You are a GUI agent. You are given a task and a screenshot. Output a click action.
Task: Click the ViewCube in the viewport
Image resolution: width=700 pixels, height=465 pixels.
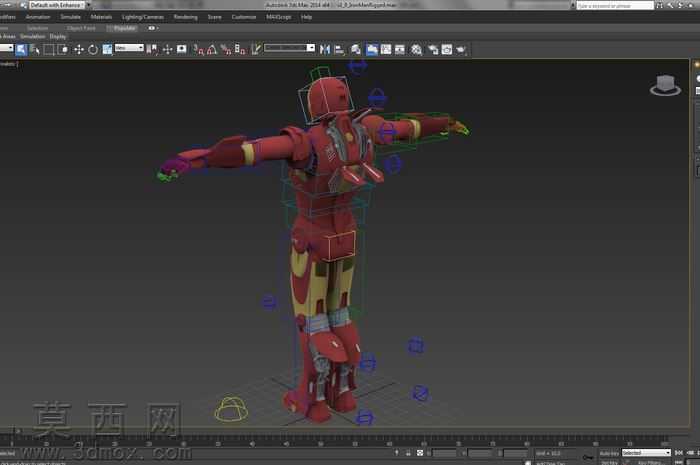(x=665, y=85)
